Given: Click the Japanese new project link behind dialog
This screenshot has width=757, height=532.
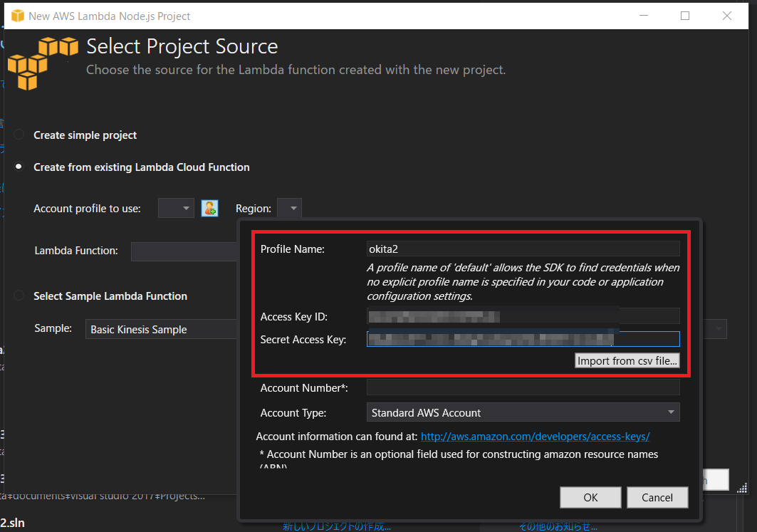Looking at the screenshot, I should (337, 526).
